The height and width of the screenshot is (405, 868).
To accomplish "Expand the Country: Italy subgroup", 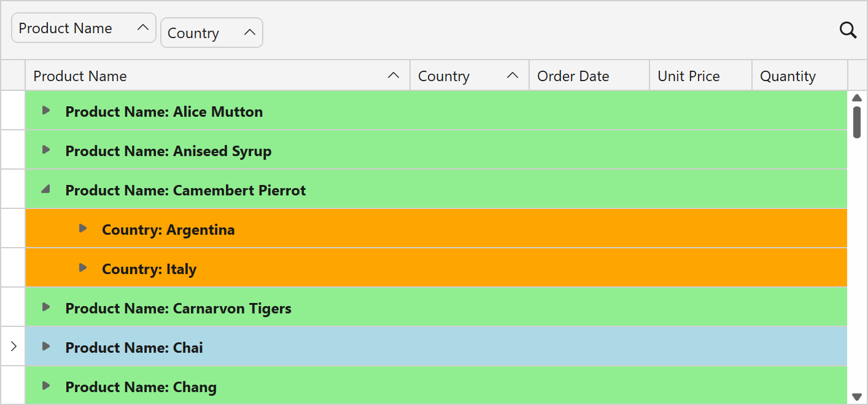I will point(83,268).
